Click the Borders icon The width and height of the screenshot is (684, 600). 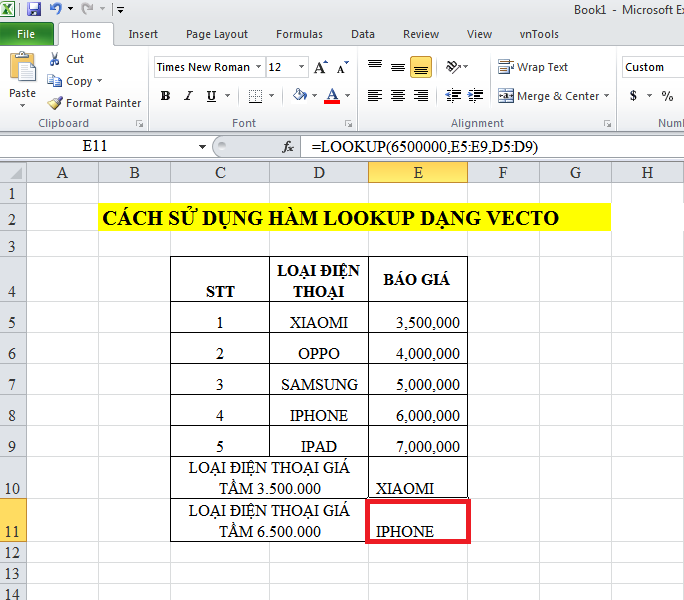pos(255,96)
